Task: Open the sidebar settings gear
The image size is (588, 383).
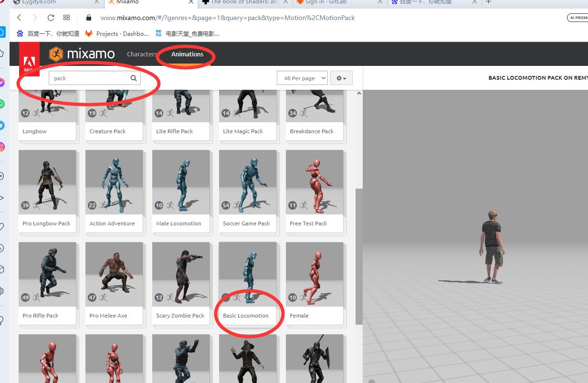Action: 2,291
